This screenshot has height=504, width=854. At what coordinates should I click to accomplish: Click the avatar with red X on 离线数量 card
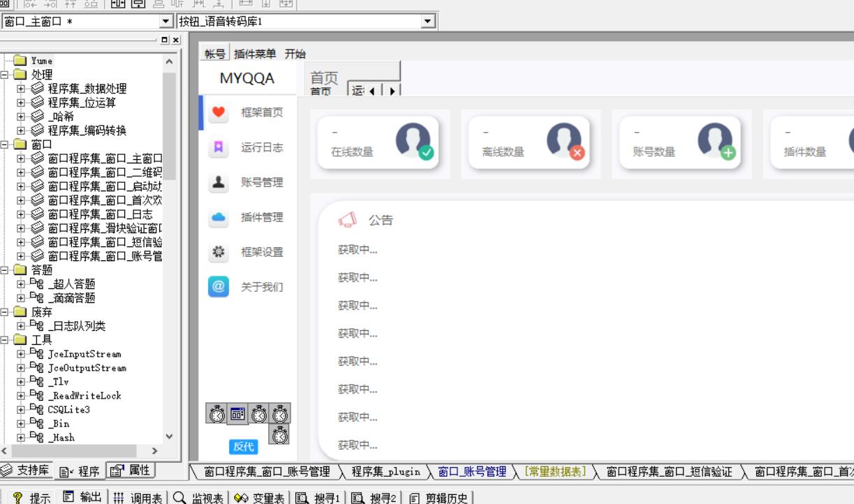pyautogui.click(x=565, y=142)
